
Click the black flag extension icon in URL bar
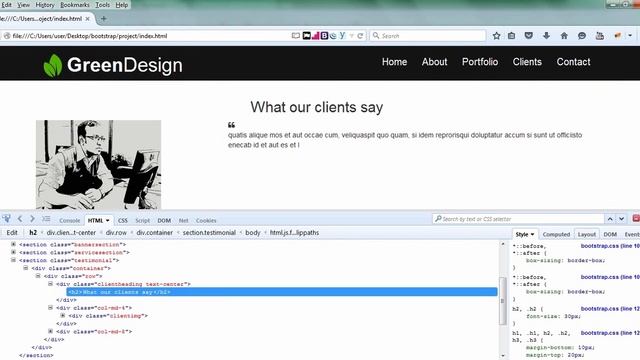pos(307,36)
